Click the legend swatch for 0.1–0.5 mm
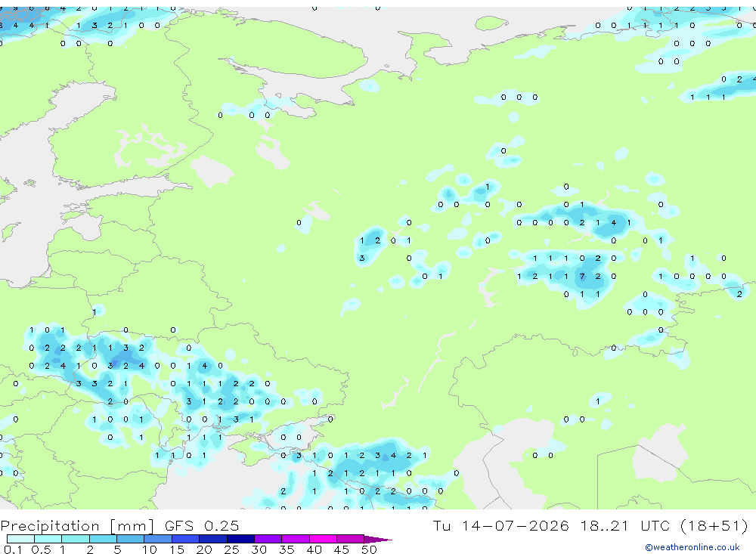Image resolution: width=756 pixels, height=554 pixels. coord(20,539)
